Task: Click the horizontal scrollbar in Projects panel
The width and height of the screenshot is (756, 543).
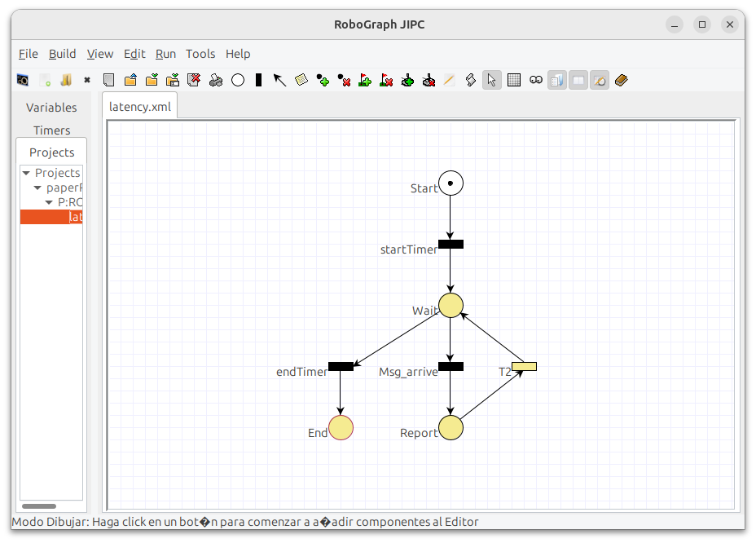Action: [x=39, y=506]
